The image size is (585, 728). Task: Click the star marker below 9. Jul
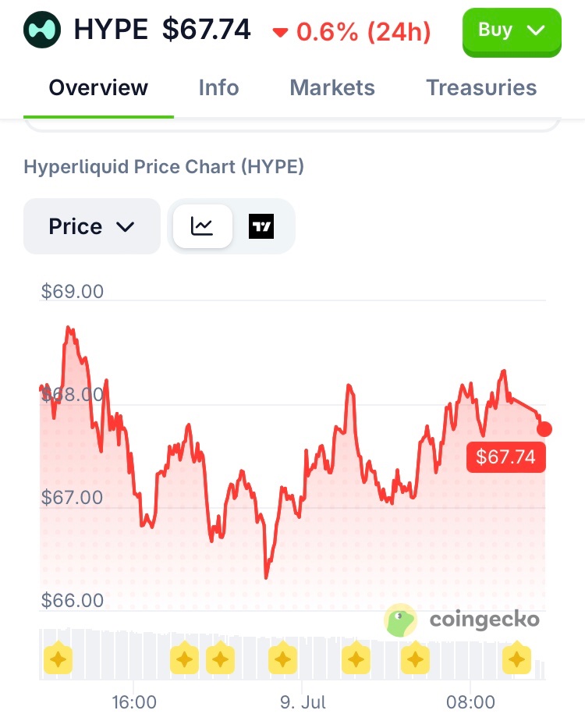282,658
